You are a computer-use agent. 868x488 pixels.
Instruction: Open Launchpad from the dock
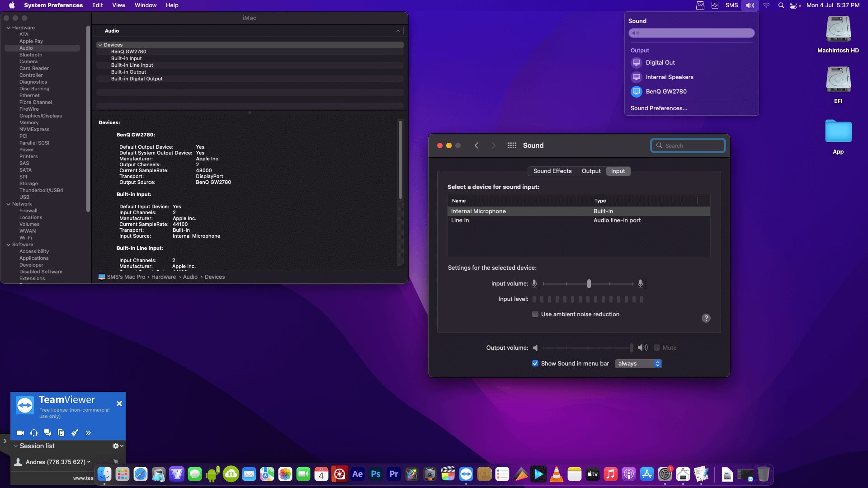123,474
